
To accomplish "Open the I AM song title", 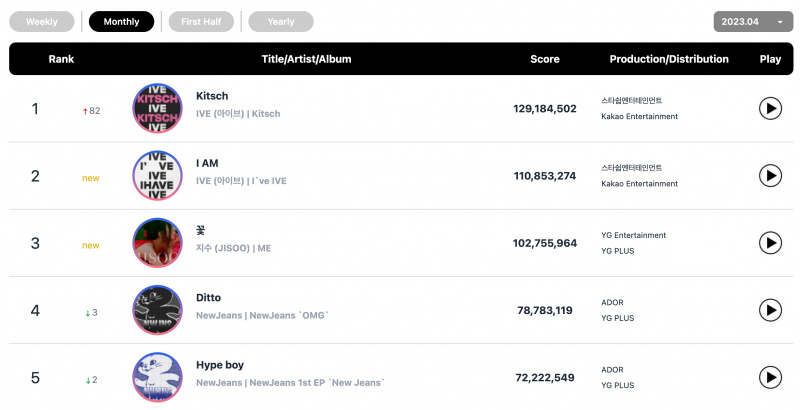I will tap(207, 163).
